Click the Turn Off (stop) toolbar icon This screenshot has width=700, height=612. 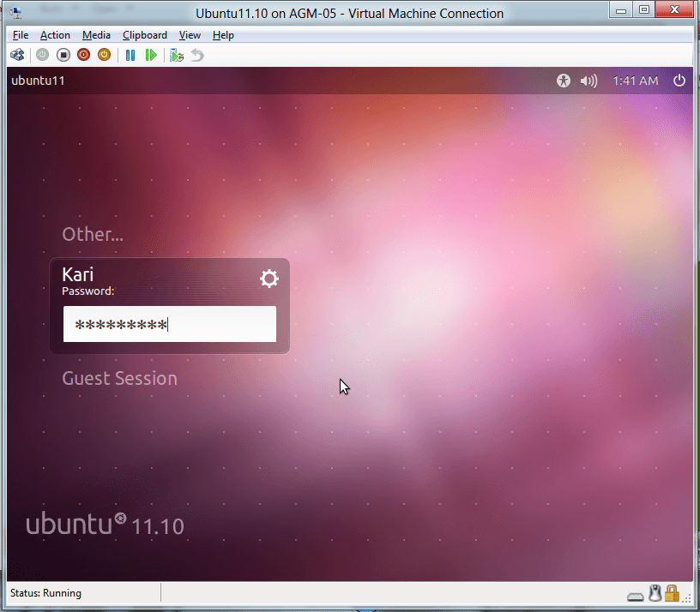[x=63, y=55]
